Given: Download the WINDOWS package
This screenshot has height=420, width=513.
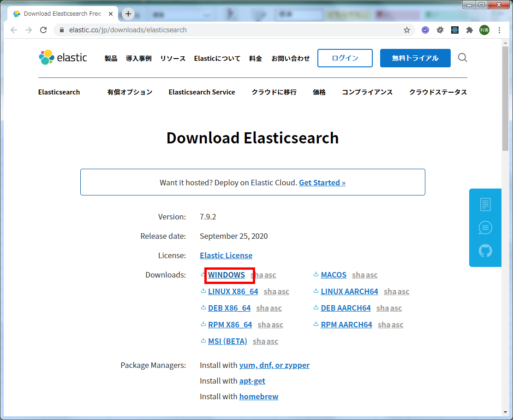Looking at the screenshot, I should [226, 275].
